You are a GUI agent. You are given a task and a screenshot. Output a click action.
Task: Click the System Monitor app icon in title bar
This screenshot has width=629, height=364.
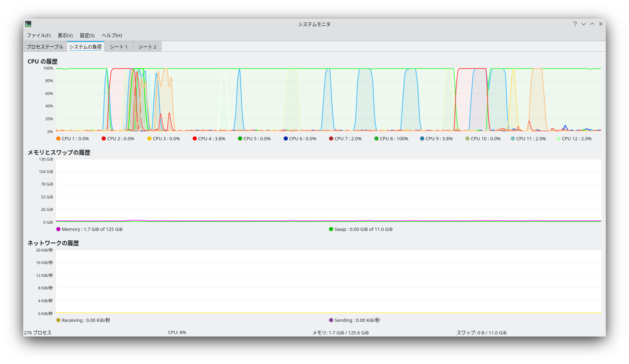(28, 24)
